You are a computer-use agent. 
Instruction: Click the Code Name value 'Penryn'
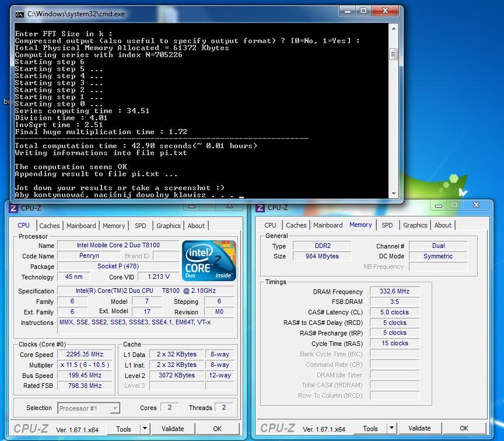point(89,256)
